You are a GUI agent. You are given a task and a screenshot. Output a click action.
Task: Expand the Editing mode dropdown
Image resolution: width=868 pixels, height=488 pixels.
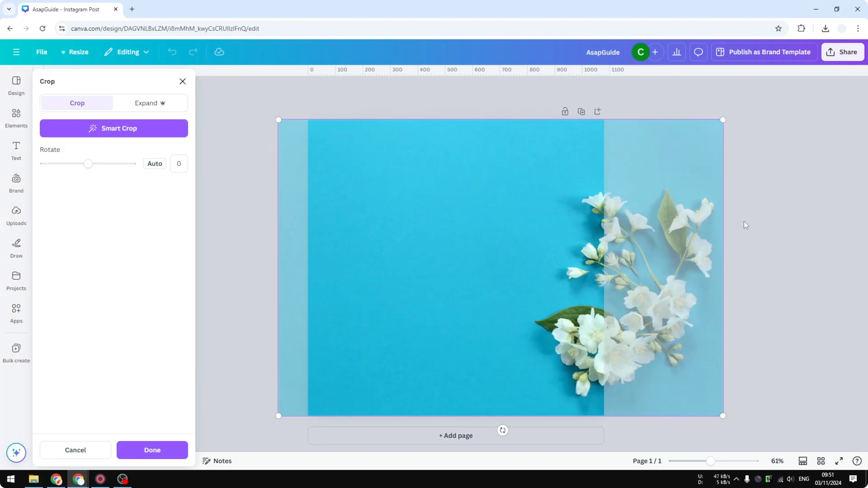(x=127, y=52)
